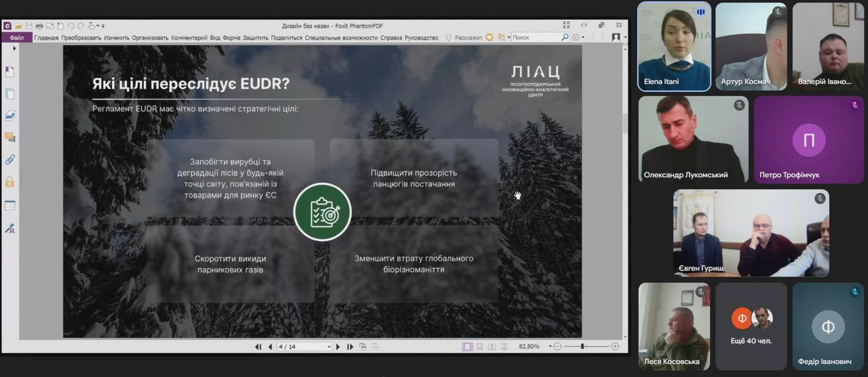This screenshot has width=868, height=377.
Task: Click the zoom slider handle
Action: pos(582,347)
